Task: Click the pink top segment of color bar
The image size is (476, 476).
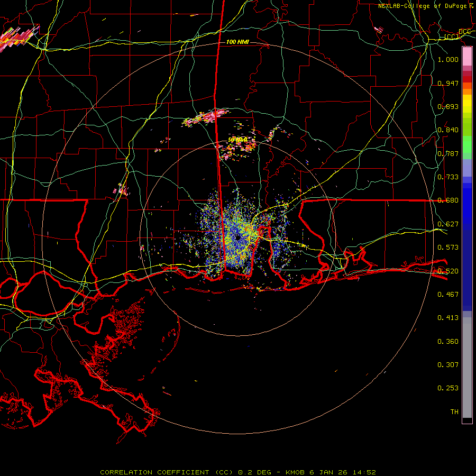Action: [467, 57]
